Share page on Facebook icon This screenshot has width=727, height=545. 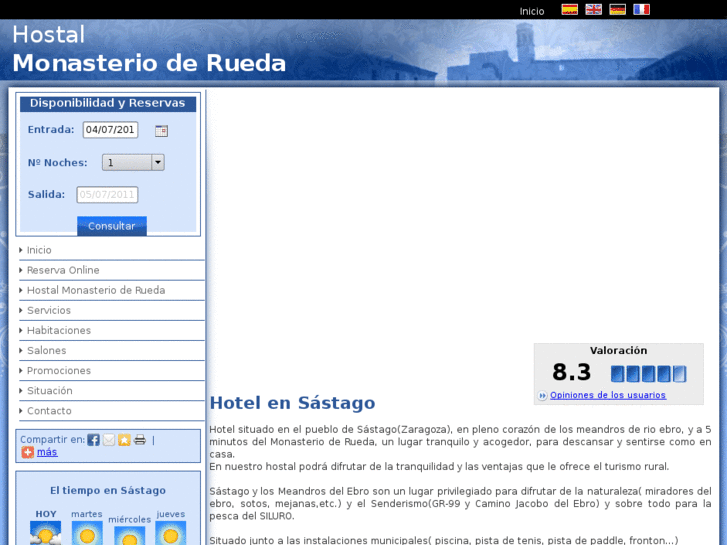click(x=93, y=440)
